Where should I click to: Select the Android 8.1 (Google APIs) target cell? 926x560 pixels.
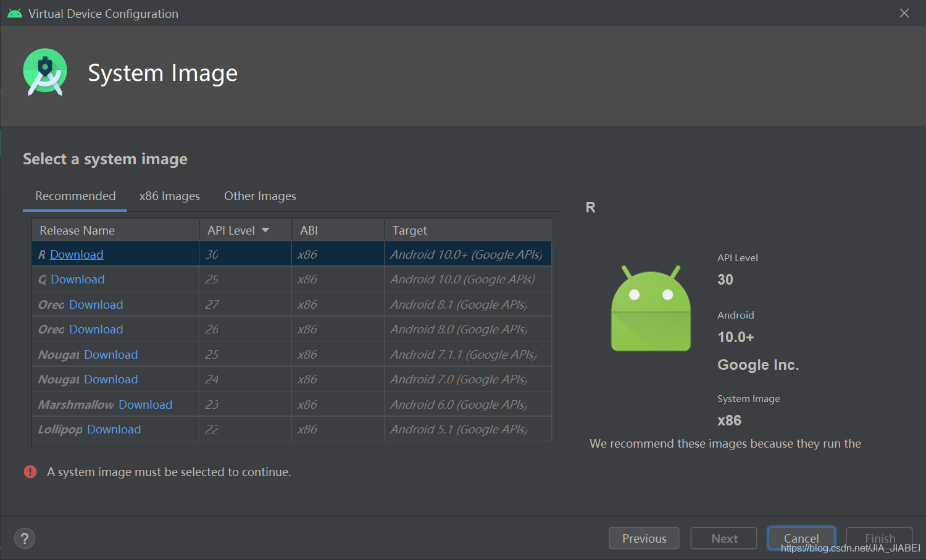468,304
